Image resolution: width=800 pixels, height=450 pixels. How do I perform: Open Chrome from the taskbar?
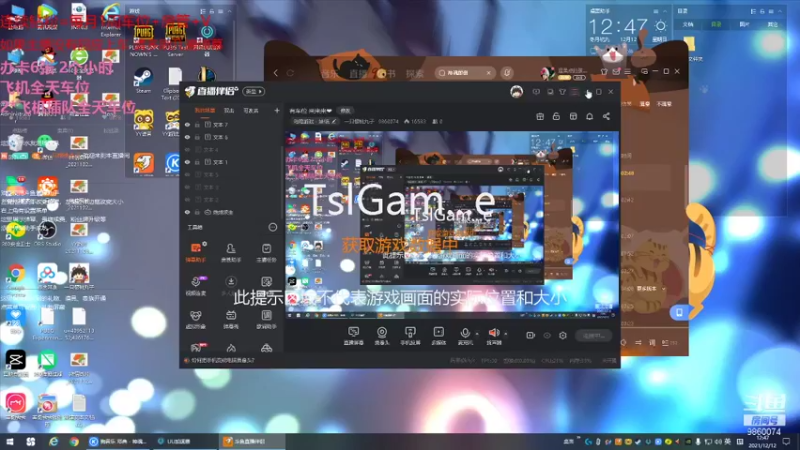pos(74,441)
